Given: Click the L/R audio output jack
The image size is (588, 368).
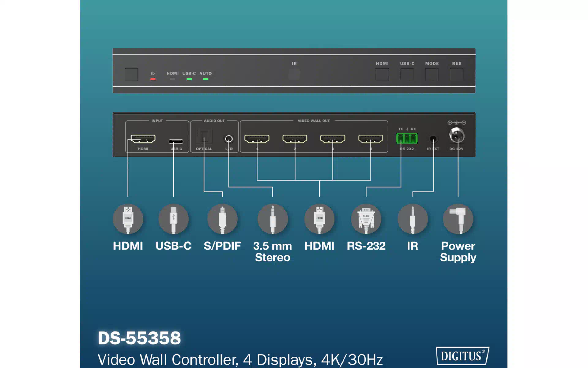Looking at the screenshot, I should 229,139.
